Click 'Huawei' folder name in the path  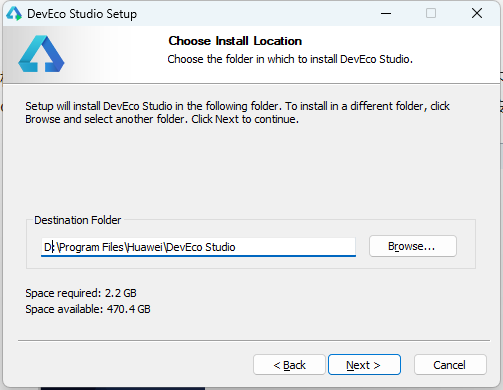tap(145, 247)
